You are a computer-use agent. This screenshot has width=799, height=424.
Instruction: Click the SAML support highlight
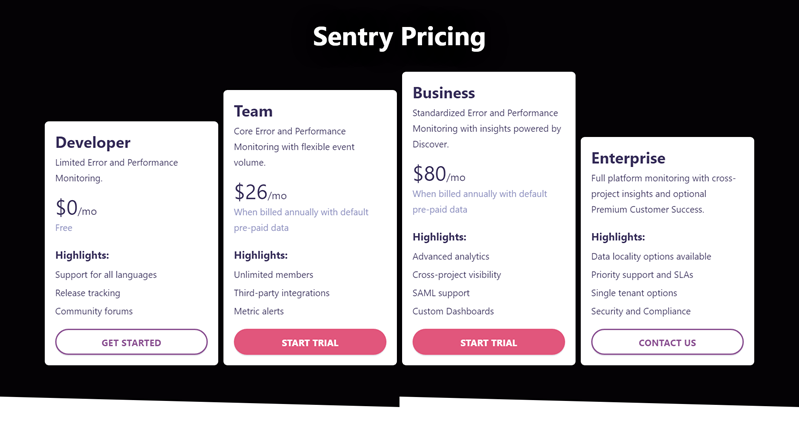(441, 293)
